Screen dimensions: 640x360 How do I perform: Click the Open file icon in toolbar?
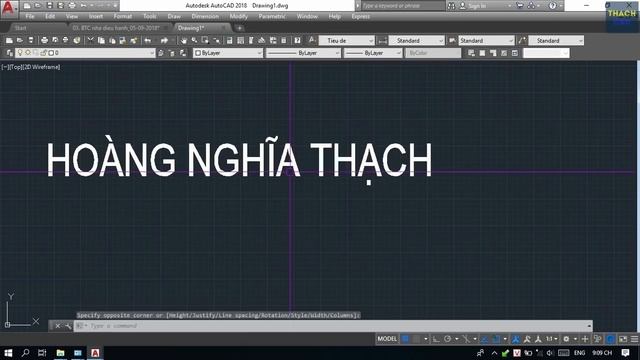(20, 40)
